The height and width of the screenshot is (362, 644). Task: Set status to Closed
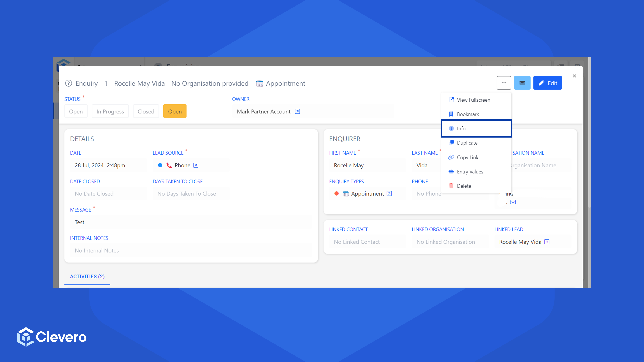(x=146, y=111)
